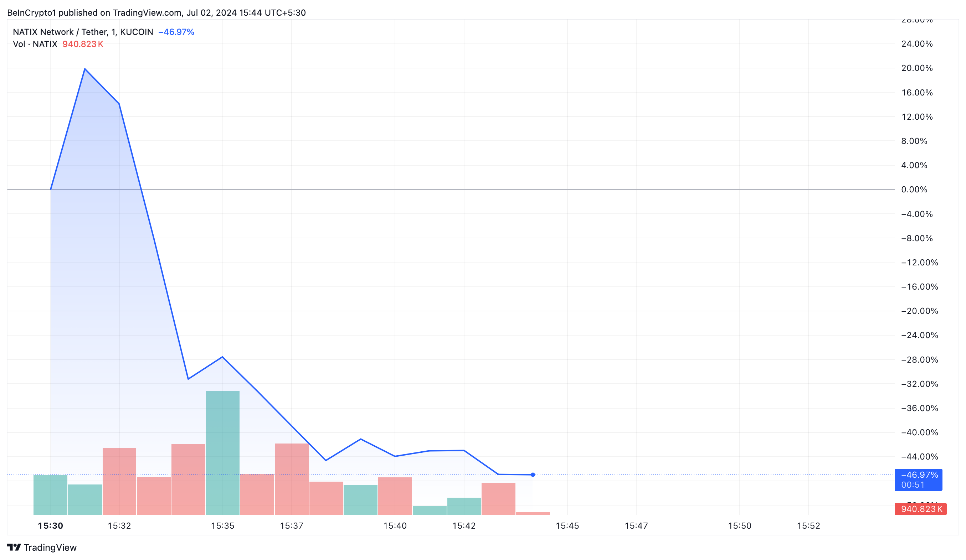Click the 20.00% price scale label
Screen dimensions: 966x560
click(917, 68)
